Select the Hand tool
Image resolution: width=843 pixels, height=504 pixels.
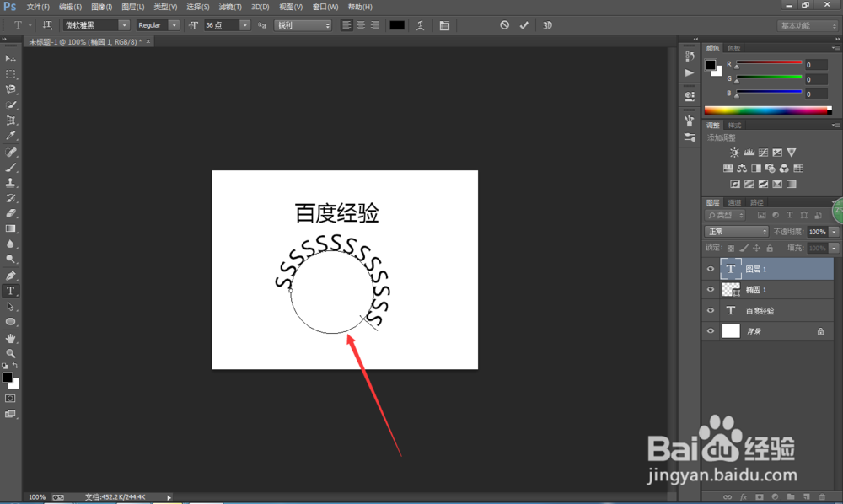pos(10,338)
